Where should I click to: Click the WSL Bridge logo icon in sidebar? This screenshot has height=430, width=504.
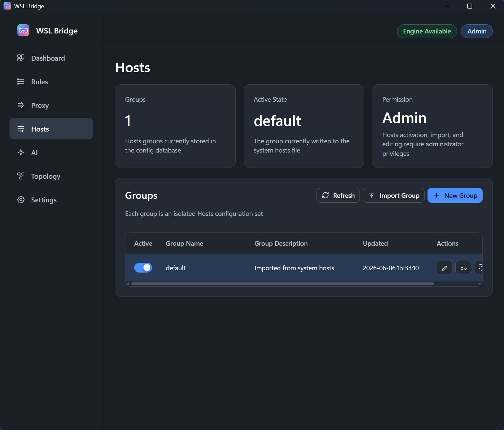(23, 31)
